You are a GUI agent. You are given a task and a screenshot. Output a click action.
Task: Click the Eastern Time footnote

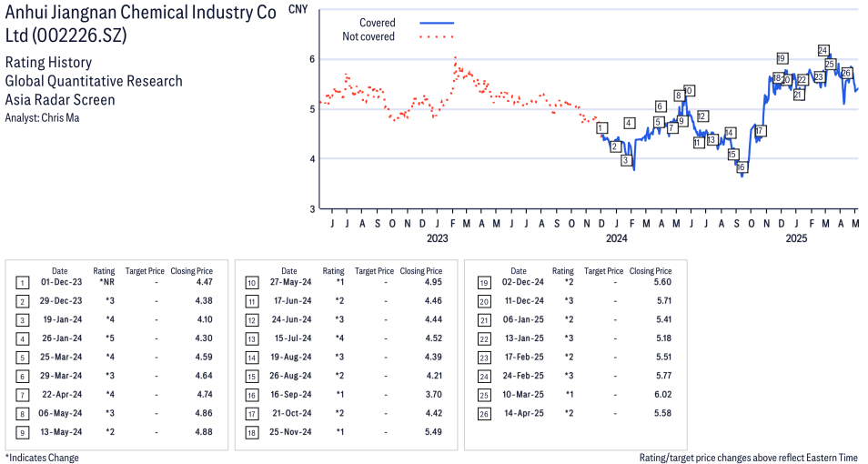coord(749,458)
